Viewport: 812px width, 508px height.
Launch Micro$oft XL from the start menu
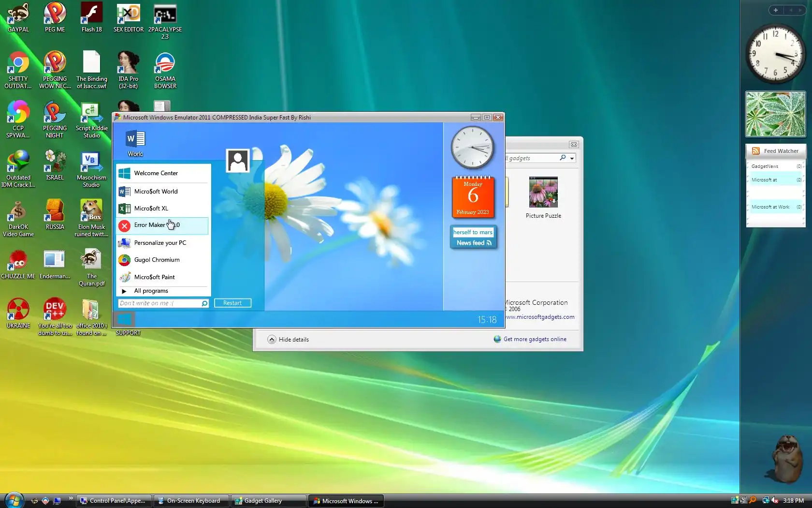coord(163,209)
